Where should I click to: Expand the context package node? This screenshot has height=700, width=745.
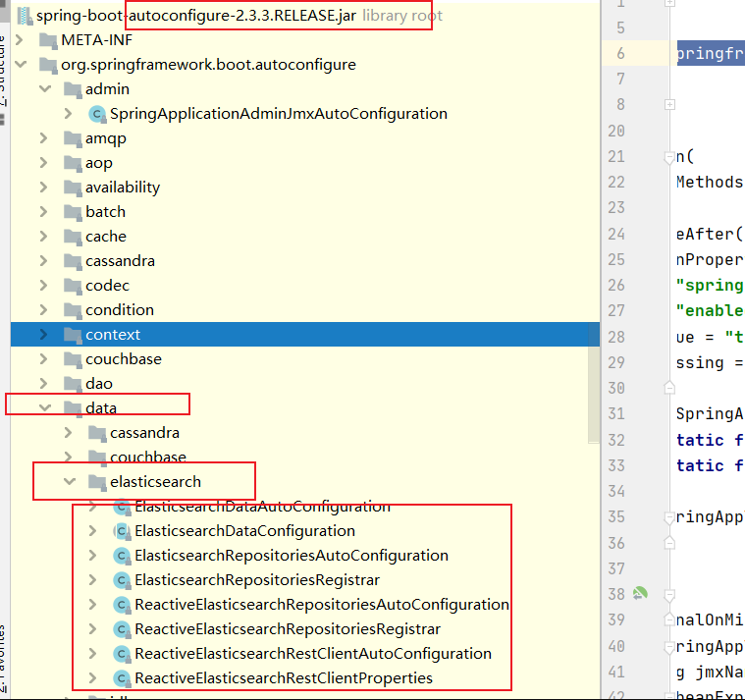point(44,335)
